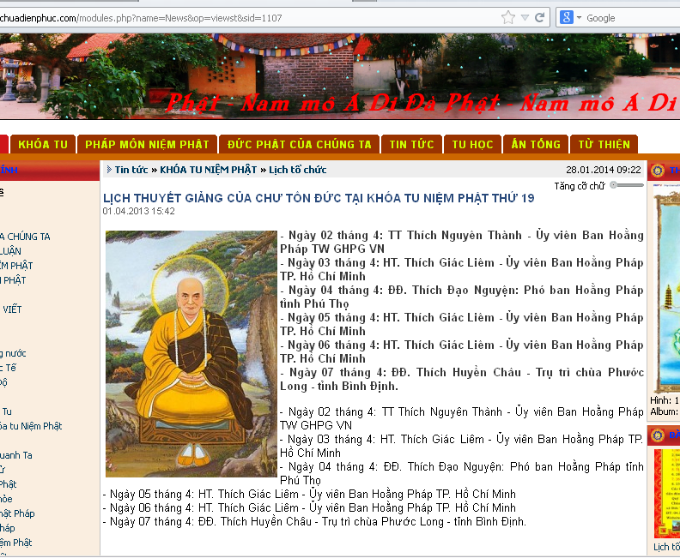The height and width of the screenshot is (558, 680).
Task: Open the red poster thumbnail in right sidebar
Action: [667, 494]
